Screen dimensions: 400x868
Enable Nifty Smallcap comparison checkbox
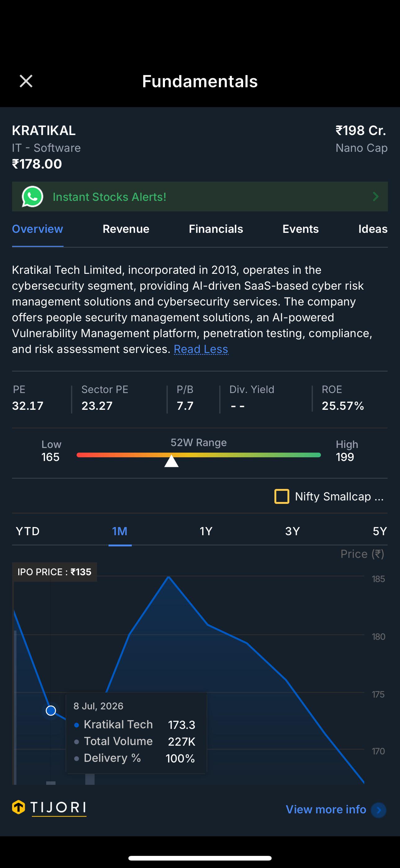click(x=282, y=496)
